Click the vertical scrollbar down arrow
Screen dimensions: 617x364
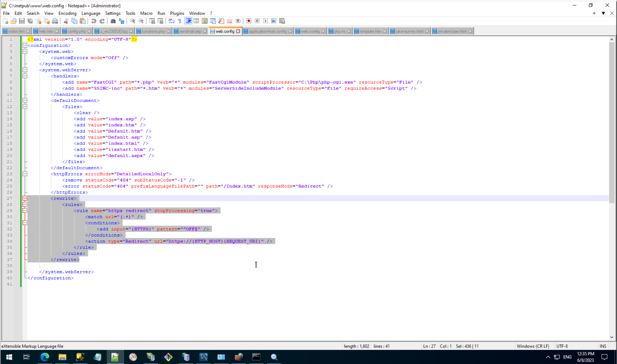[x=612, y=337]
